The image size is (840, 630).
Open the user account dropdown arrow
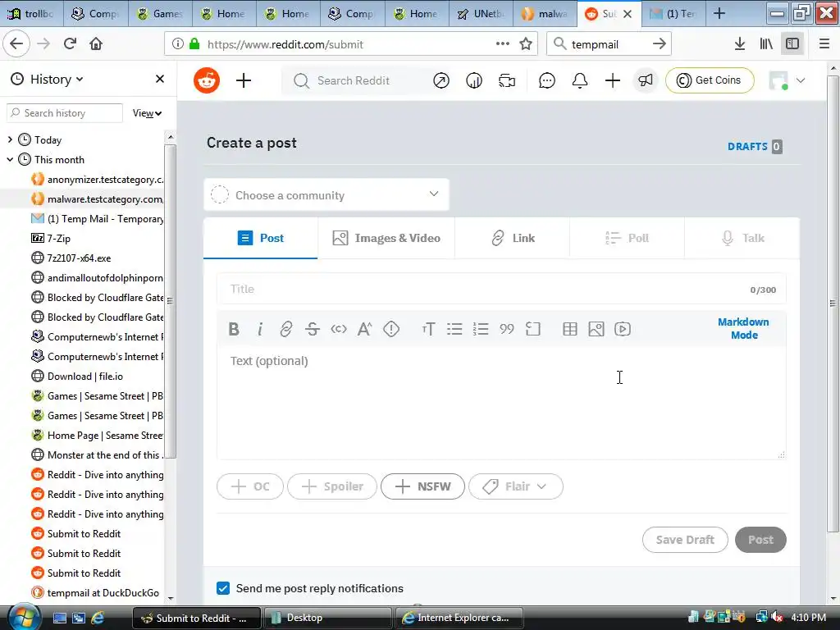click(801, 80)
